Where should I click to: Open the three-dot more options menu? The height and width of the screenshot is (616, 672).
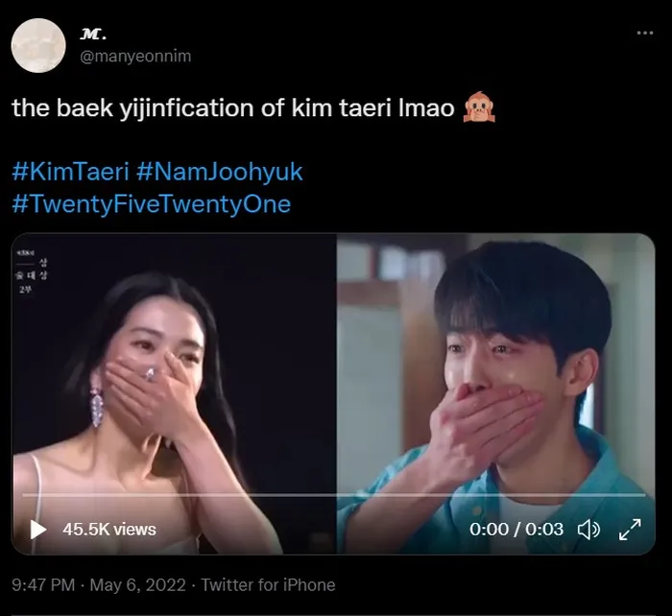[x=644, y=32]
